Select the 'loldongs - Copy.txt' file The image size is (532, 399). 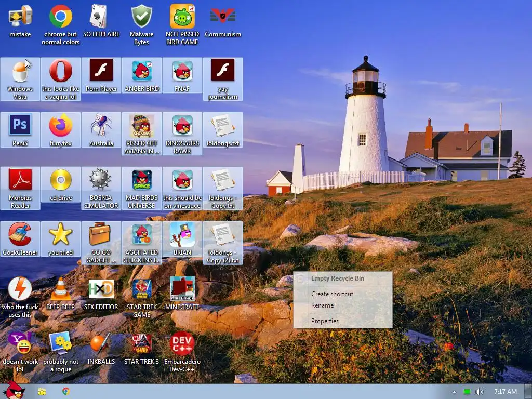tap(222, 188)
